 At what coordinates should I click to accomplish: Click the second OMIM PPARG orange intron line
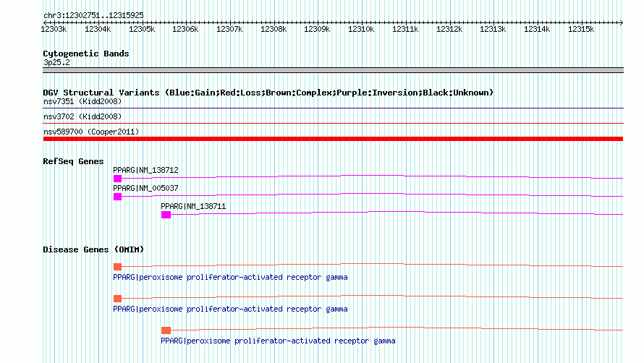point(373,296)
